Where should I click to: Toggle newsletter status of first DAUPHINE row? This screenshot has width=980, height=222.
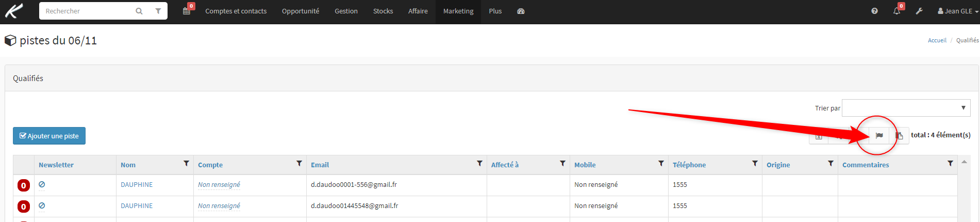(42, 184)
